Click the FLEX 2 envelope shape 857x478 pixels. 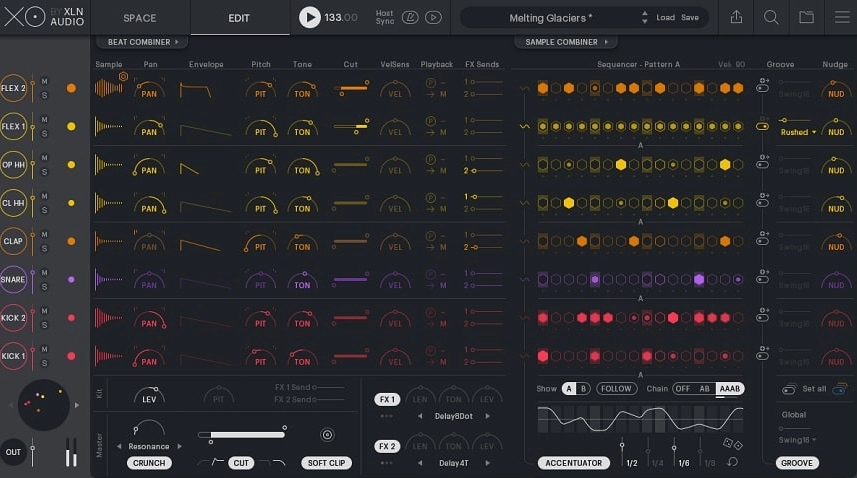(x=196, y=90)
